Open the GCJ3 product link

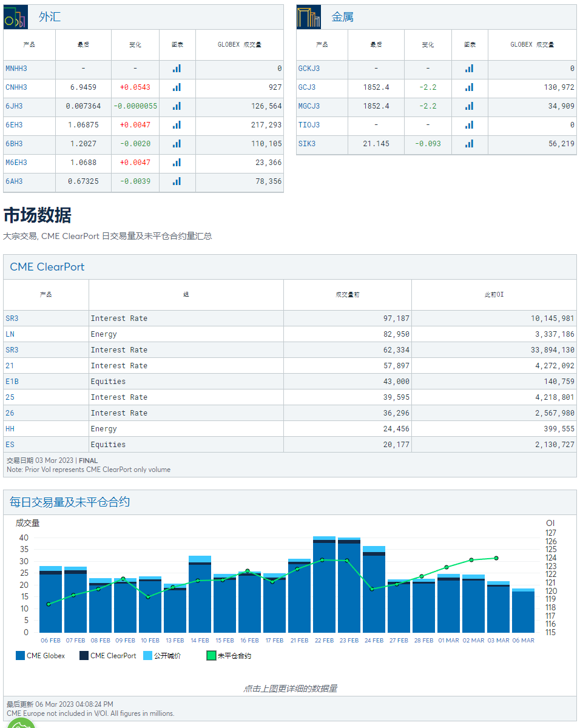[307, 87]
